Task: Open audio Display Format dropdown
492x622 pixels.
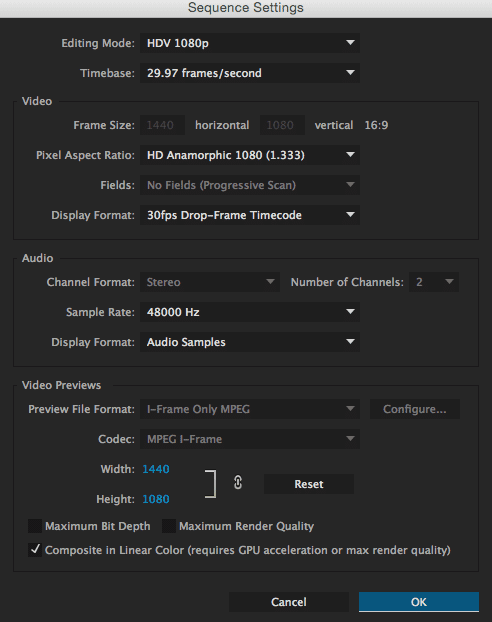Action: point(250,342)
